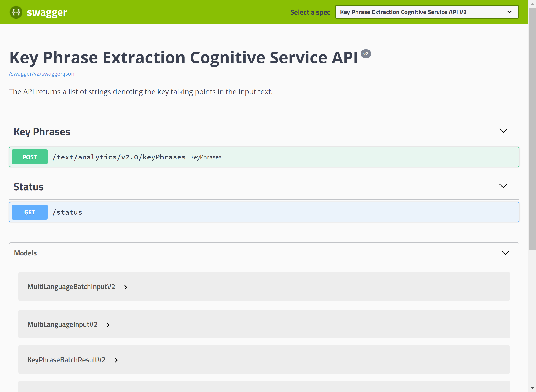Screen dimensions: 536x392
Task: Click the scrollbar down arrow
Action: click(x=532, y=388)
